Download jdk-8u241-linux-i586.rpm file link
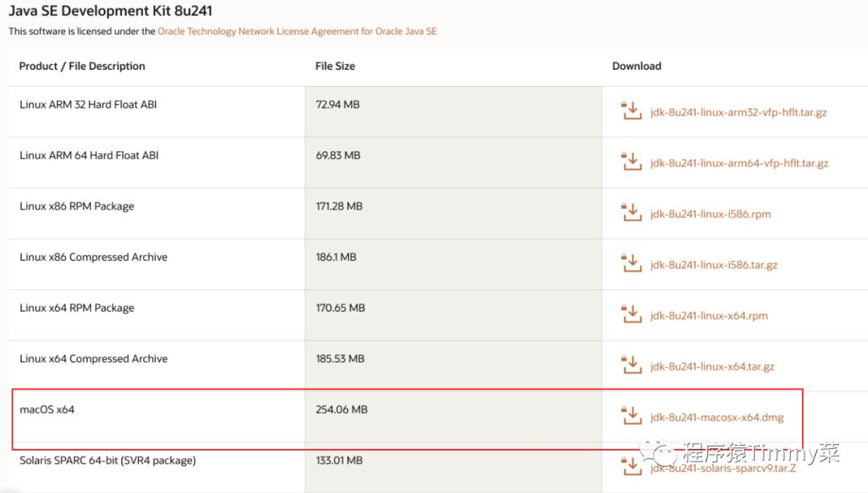 pyautogui.click(x=710, y=214)
